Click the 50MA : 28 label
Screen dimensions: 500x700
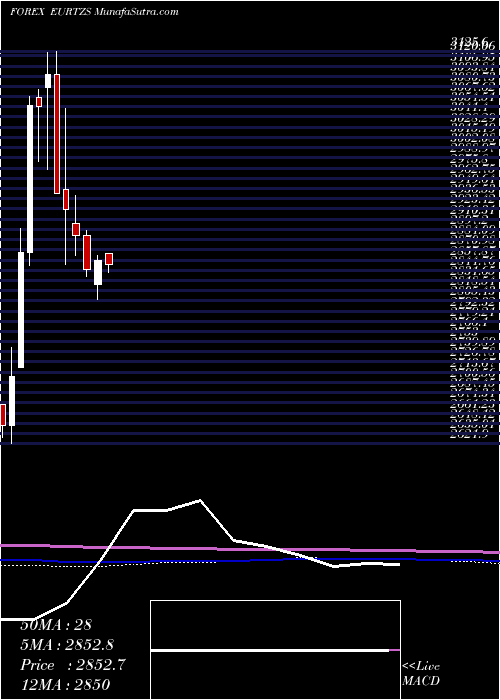[x=56, y=625]
